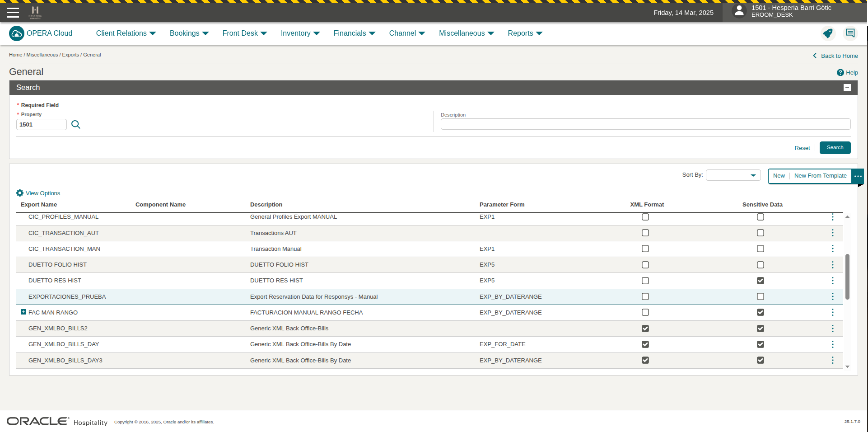Open the Sort By dropdown

pos(733,175)
